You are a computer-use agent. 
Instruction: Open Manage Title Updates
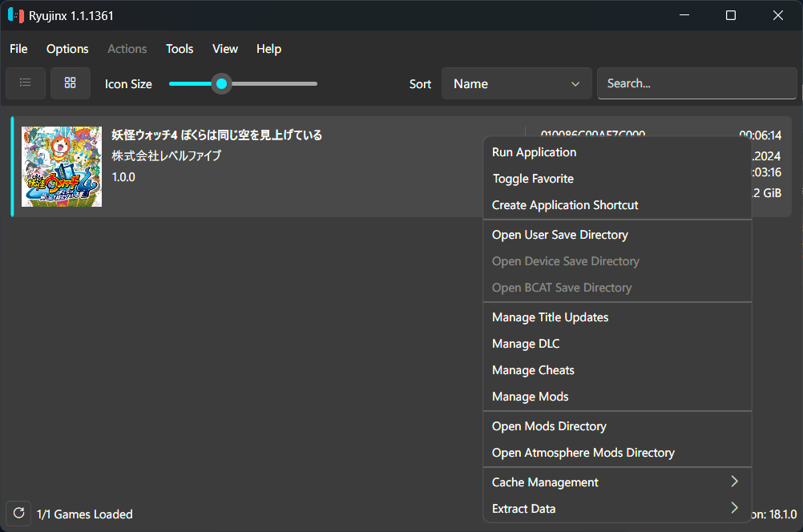617,317
